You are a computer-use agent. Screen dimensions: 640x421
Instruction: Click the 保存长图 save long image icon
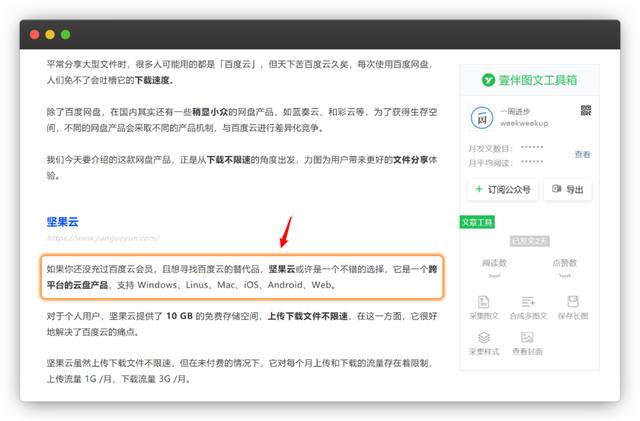pos(573,301)
